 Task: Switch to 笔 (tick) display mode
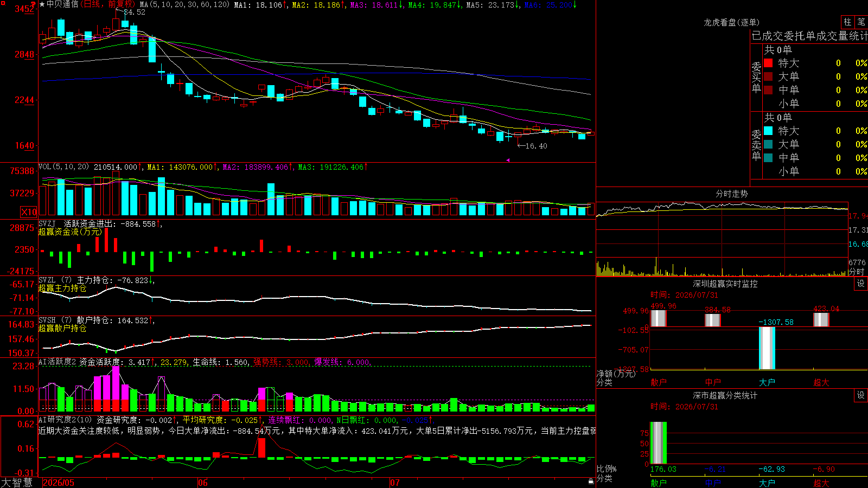tap(861, 22)
